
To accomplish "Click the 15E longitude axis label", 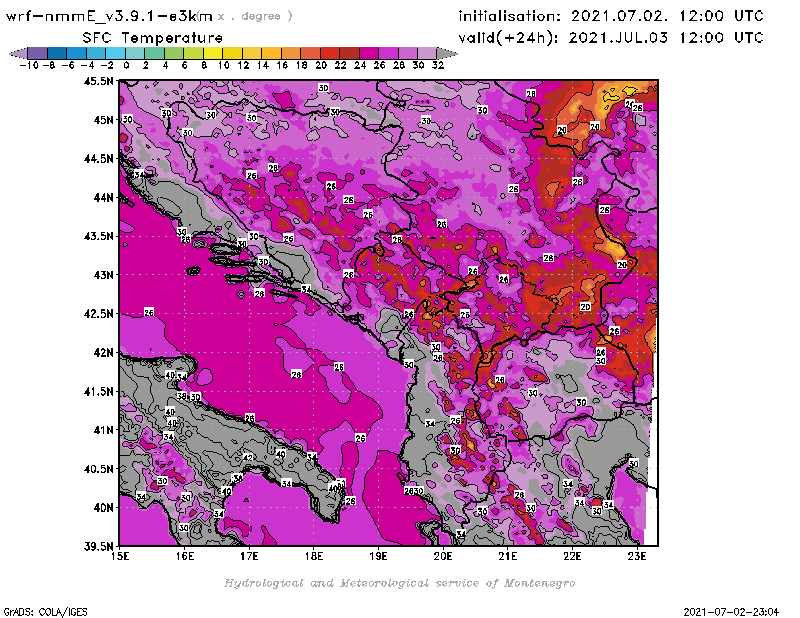I will pyautogui.click(x=120, y=556).
